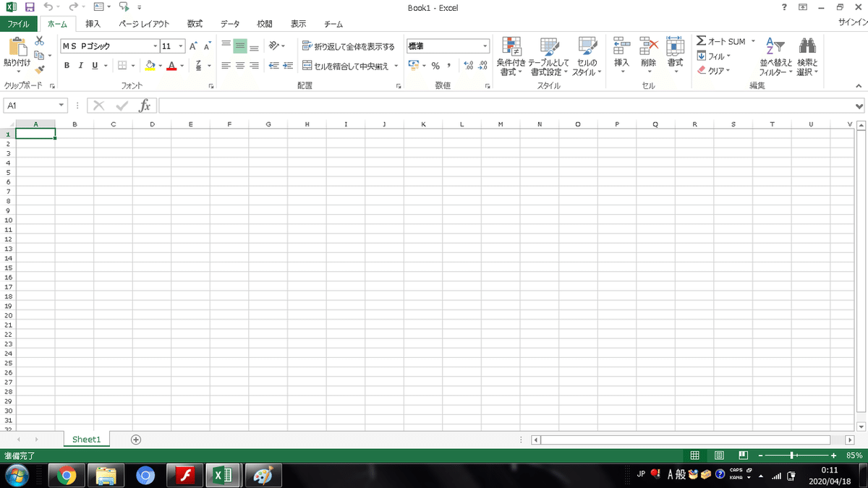Select the Format Painter brush
The image size is (868, 488).
pyautogui.click(x=40, y=69)
